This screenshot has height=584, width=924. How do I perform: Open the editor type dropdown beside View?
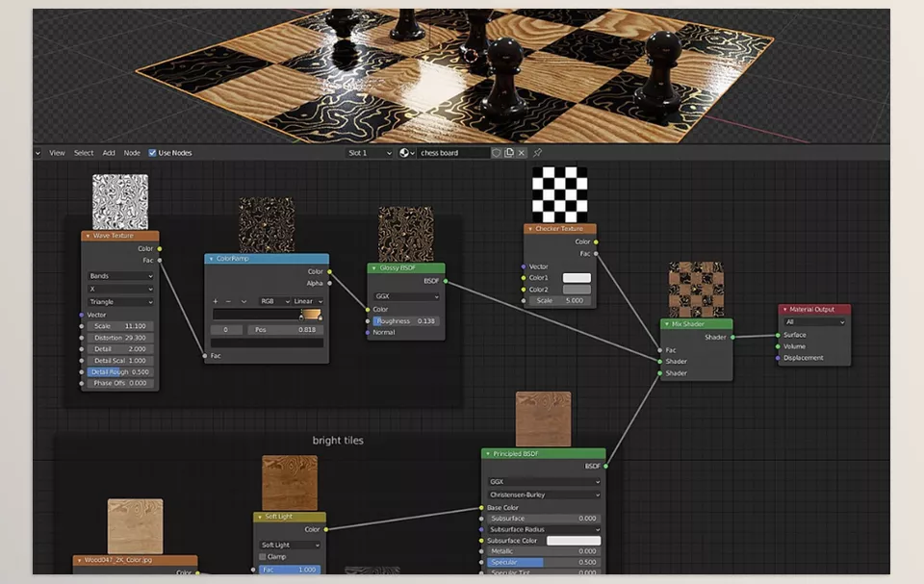38,153
